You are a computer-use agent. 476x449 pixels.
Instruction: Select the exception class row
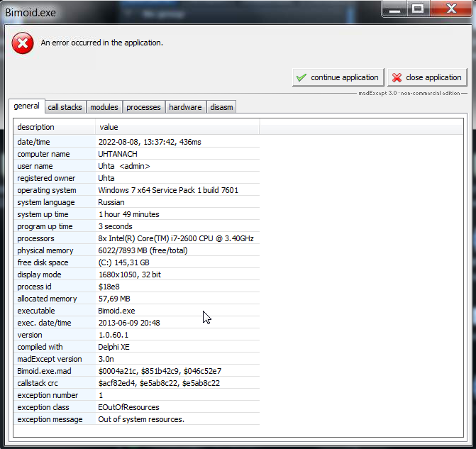click(135, 407)
